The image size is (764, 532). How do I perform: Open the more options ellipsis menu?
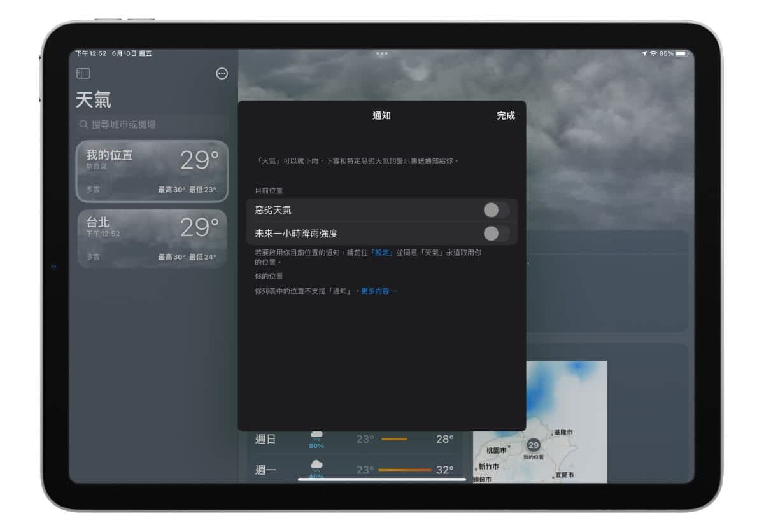222,74
